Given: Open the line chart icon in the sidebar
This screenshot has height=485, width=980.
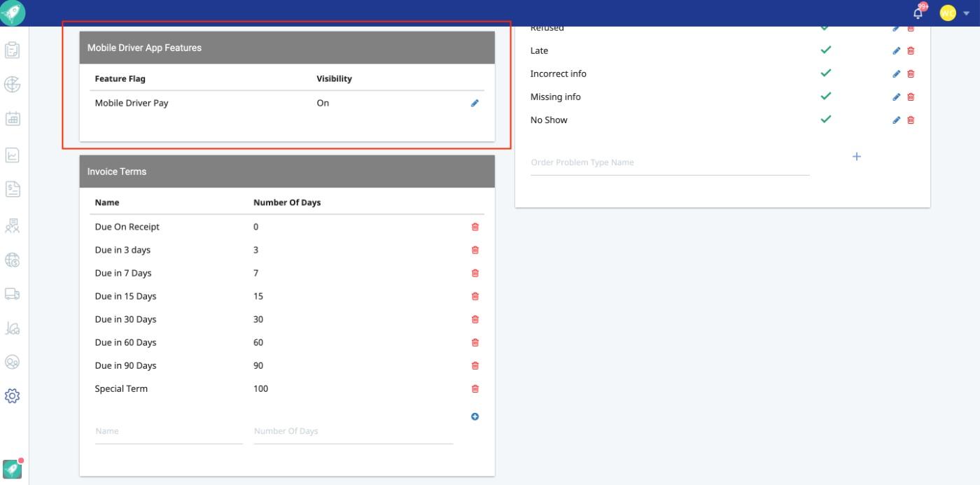Looking at the screenshot, I should (12, 155).
